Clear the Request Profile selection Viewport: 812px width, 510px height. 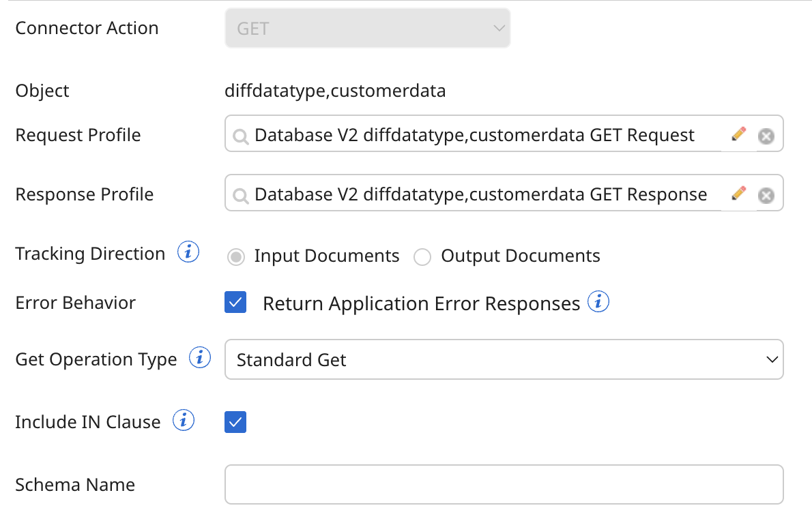766,134
